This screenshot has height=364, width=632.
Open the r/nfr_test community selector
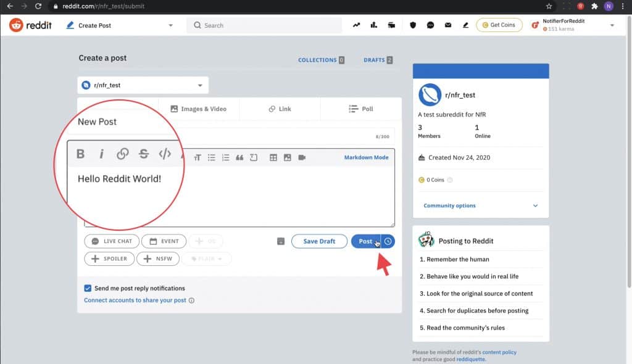pyautogui.click(x=143, y=85)
